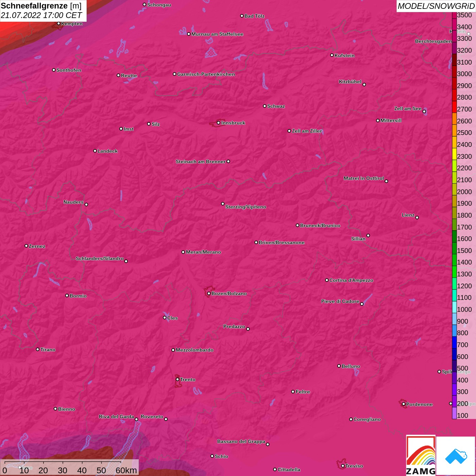Click the Nauders town marker dot
The image size is (476, 476).
tap(86, 204)
